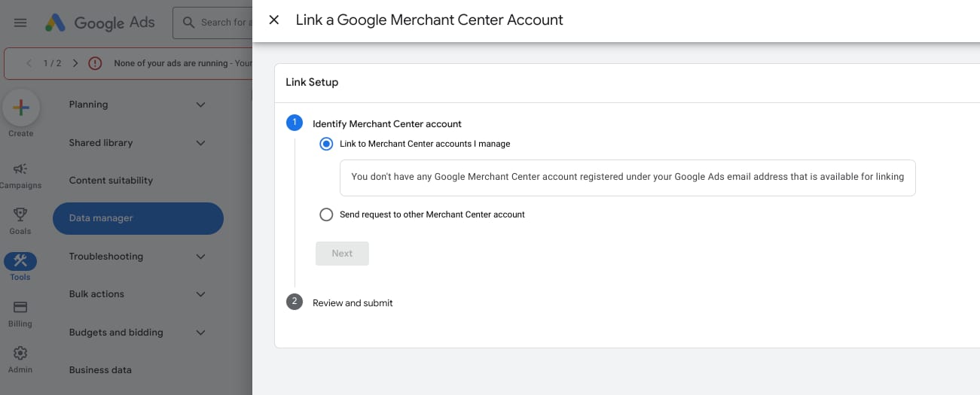Select Link to Merchant Center accounts I manage
This screenshot has height=395, width=980.
pyautogui.click(x=326, y=144)
